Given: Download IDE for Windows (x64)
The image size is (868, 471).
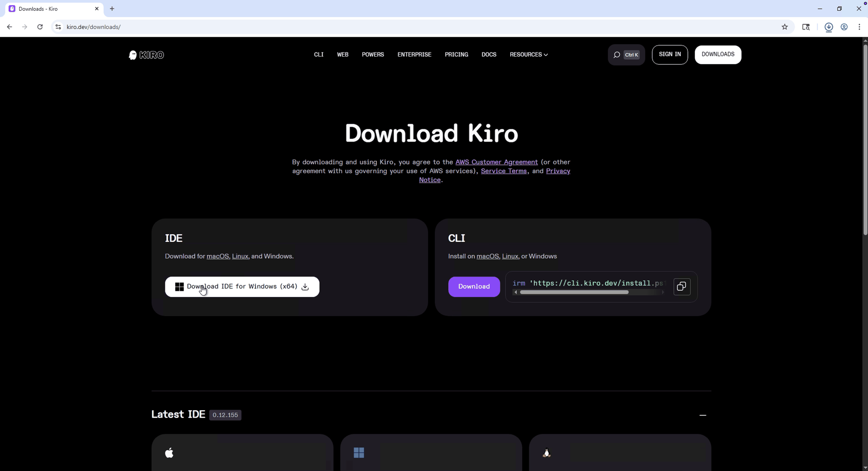Looking at the screenshot, I should [x=242, y=287].
